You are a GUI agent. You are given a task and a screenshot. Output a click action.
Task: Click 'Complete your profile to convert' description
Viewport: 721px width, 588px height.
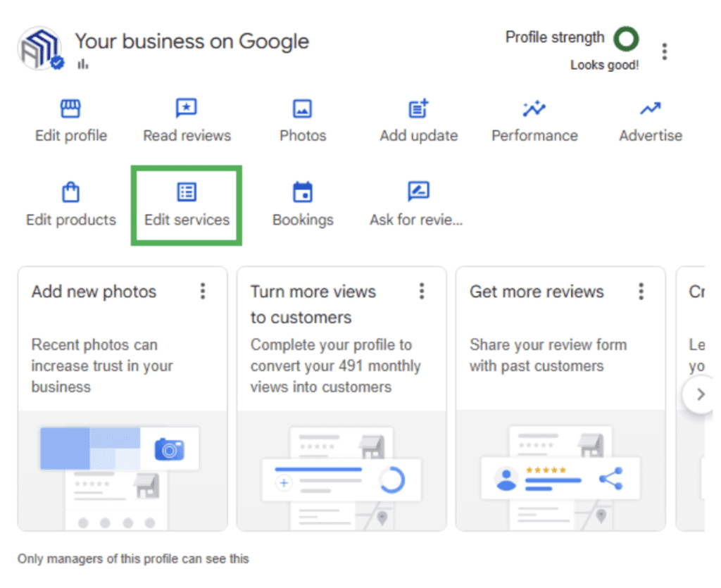(x=336, y=366)
